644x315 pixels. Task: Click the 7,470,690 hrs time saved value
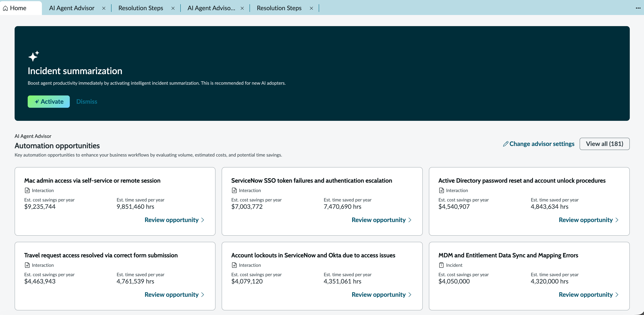point(342,207)
